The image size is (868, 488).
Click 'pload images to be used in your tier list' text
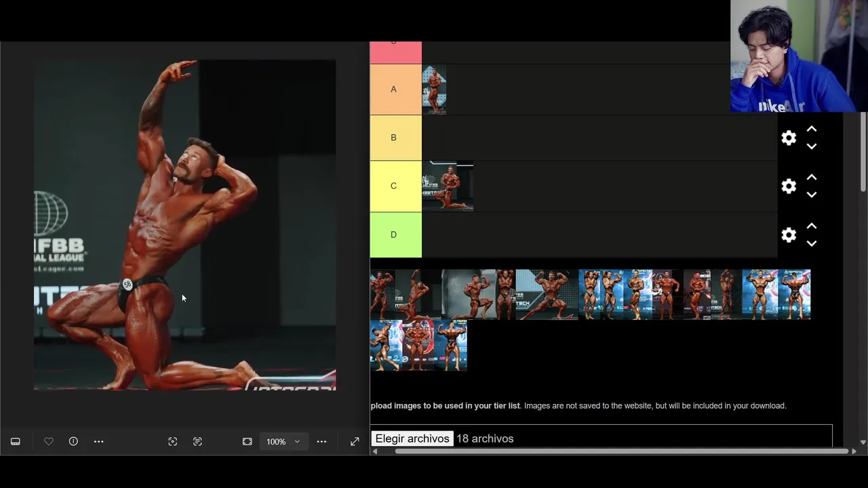point(446,406)
